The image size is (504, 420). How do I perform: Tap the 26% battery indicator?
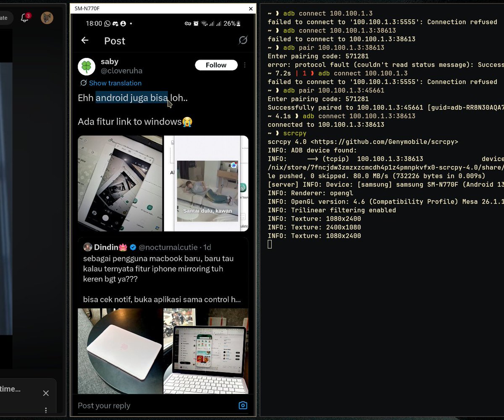tap(232, 23)
